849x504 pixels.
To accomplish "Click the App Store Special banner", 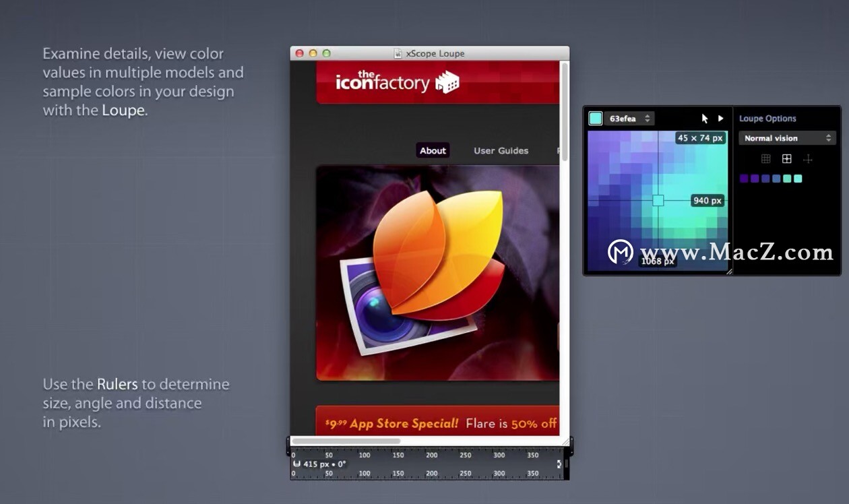I will 437,422.
